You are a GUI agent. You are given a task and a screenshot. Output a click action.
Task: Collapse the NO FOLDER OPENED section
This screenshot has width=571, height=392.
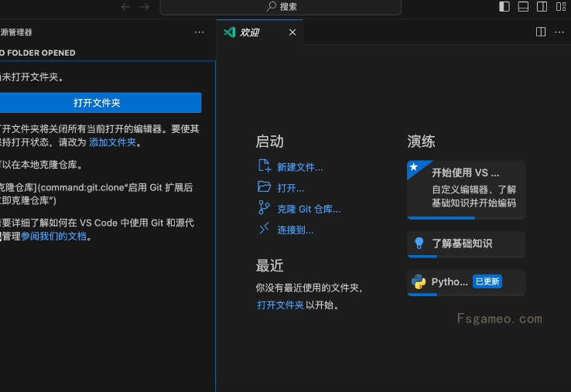(x=38, y=53)
